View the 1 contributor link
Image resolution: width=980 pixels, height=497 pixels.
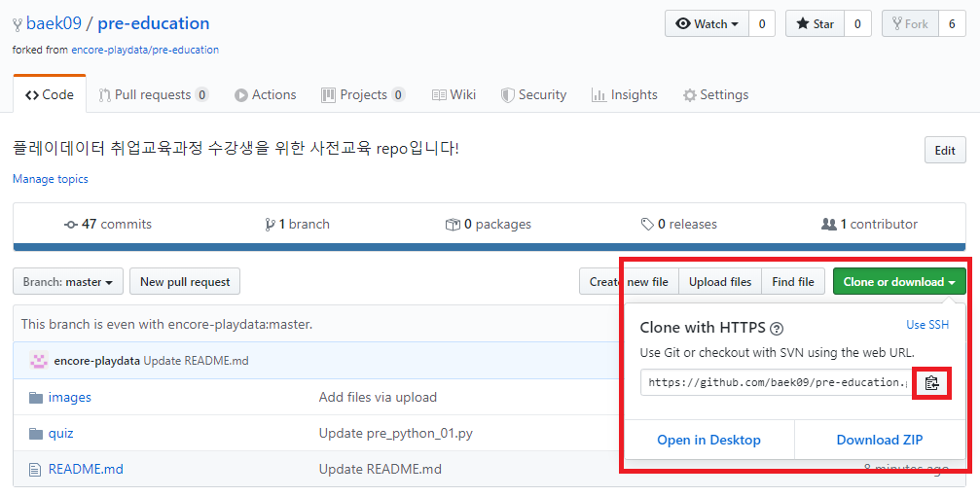869,224
